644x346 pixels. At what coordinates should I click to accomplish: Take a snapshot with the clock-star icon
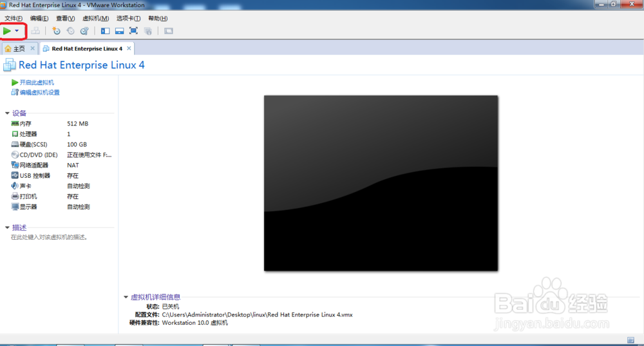coord(56,31)
